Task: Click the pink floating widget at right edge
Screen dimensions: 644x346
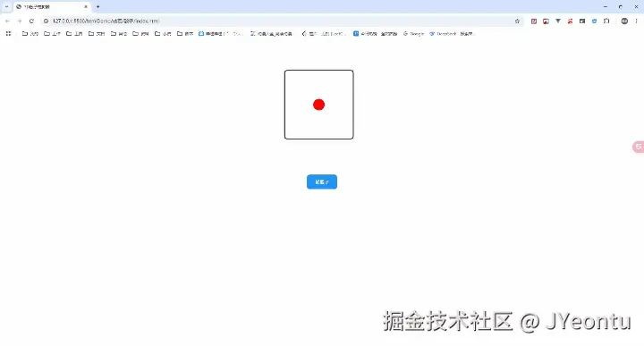Action: [639, 147]
